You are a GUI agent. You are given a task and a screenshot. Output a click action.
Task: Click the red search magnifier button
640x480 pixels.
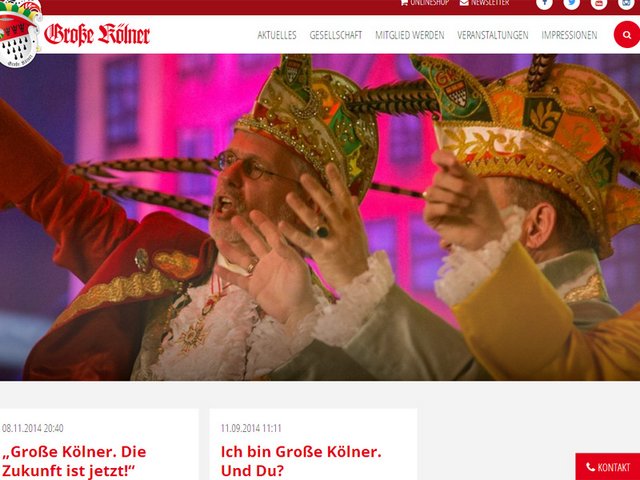click(x=627, y=35)
